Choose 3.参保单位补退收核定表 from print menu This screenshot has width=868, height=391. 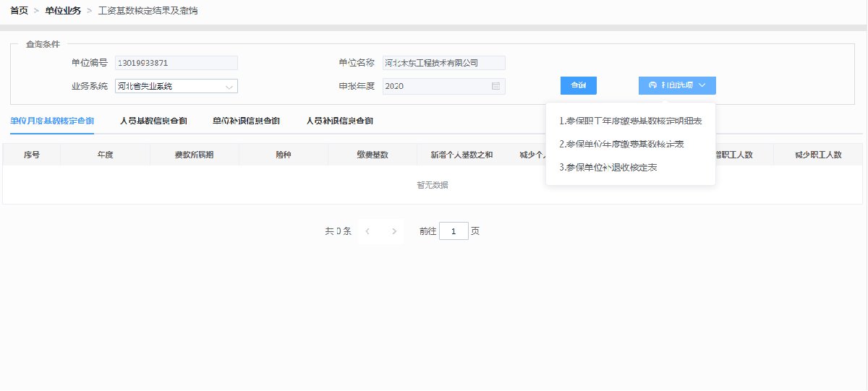608,167
